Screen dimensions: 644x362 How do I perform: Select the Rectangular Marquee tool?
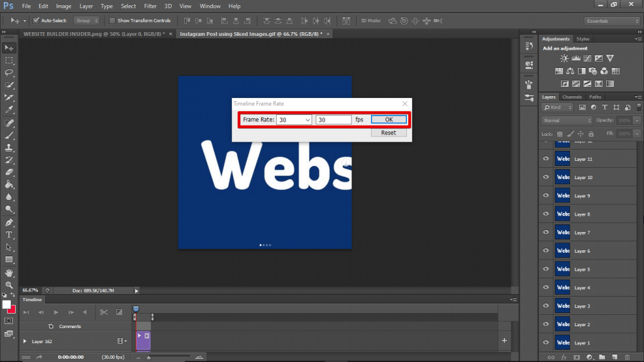[x=9, y=61]
